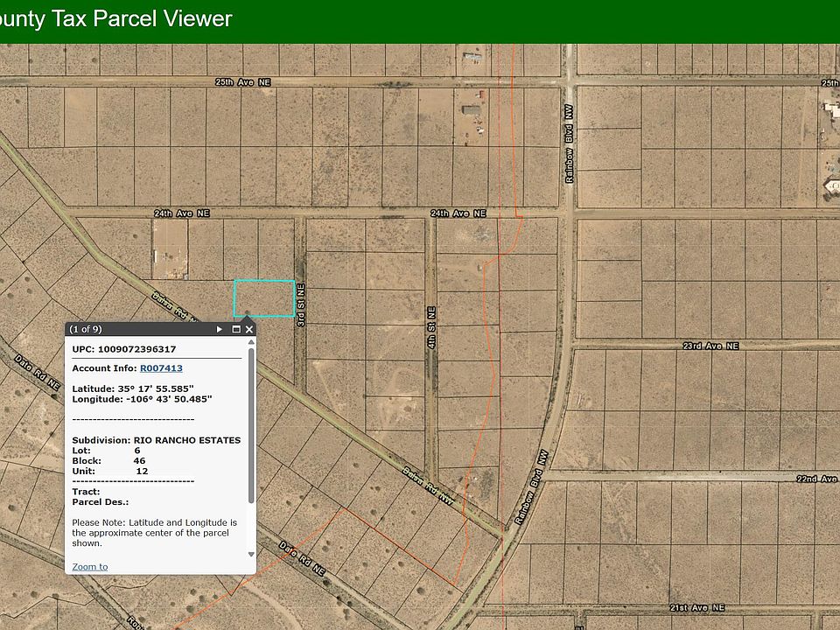Click the Zoom to link

[90, 567]
